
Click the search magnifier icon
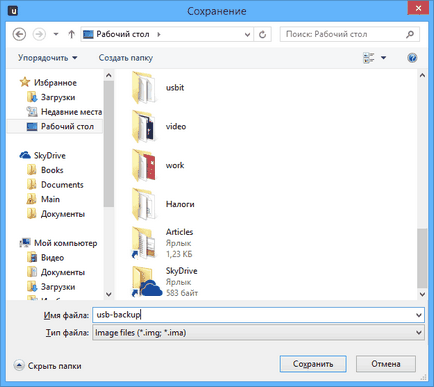(x=410, y=34)
